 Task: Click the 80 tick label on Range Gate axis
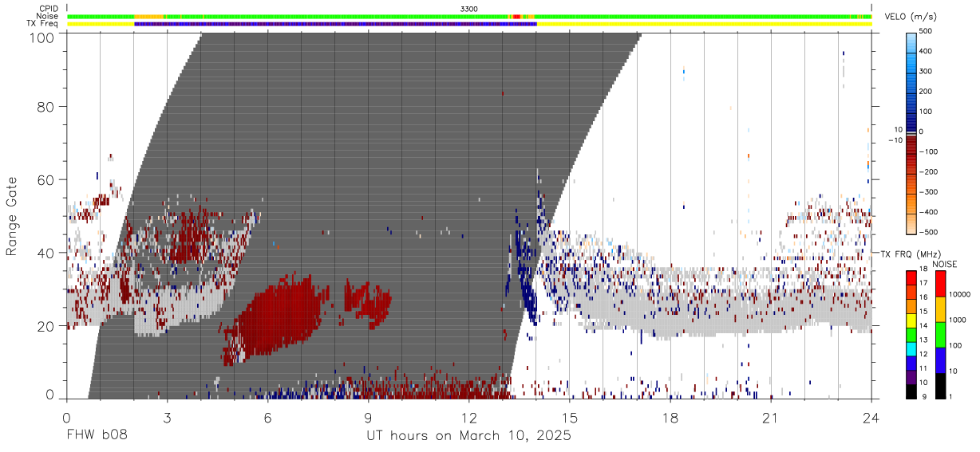(x=47, y=107)
